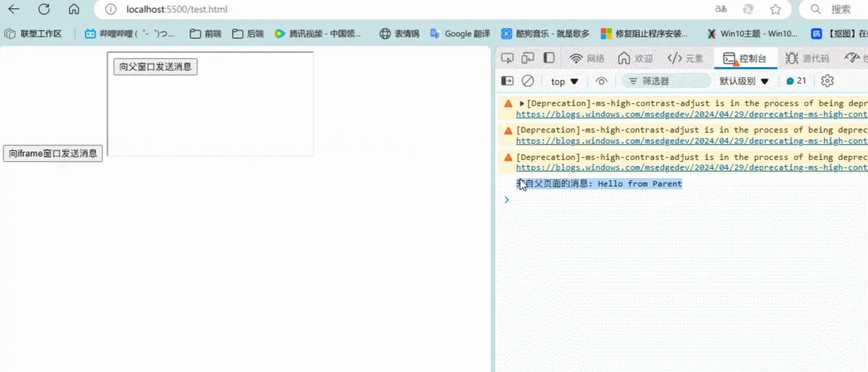Click the Hello from Parent console message
This screenshot has width=868, height=372.
599,184
